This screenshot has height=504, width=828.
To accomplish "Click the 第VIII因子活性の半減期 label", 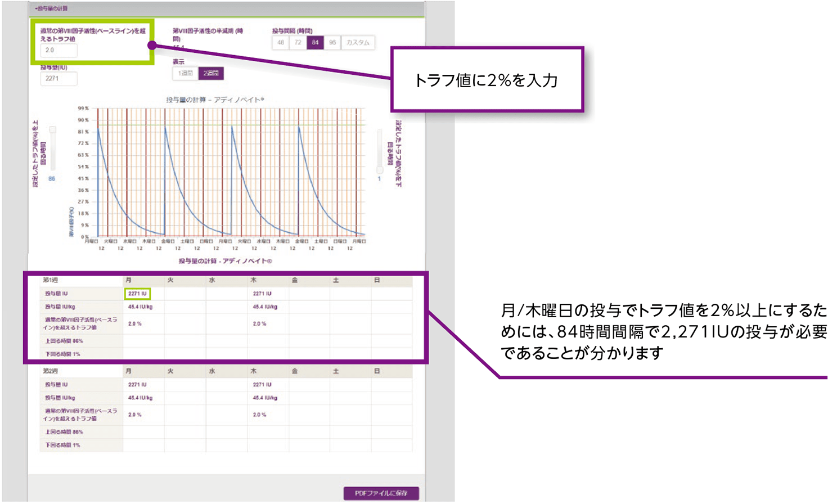I will [x=208, y=35].
